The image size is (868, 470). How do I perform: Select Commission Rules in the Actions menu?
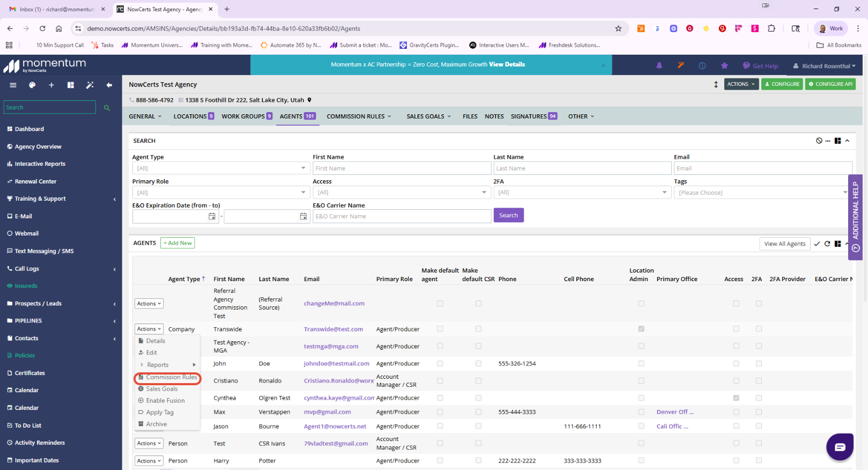pyautogui.click(x=172, y=377)
